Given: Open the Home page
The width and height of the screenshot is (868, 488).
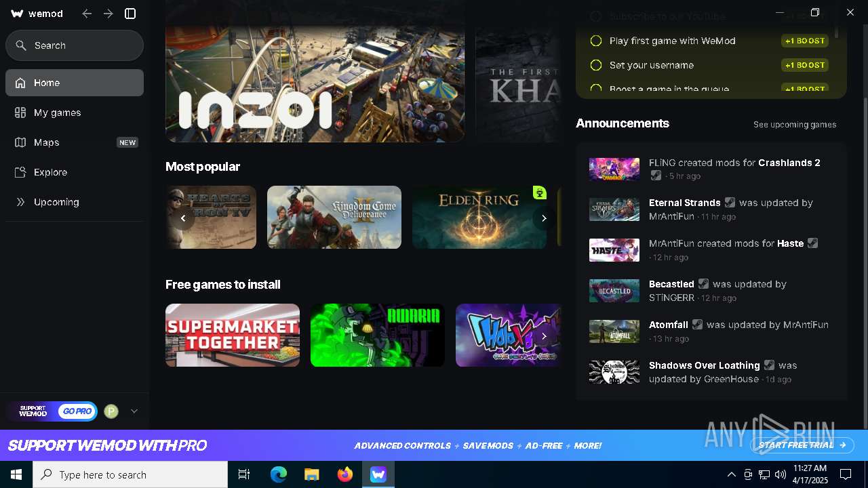Looking at the screenshot, I should point(75,83).
